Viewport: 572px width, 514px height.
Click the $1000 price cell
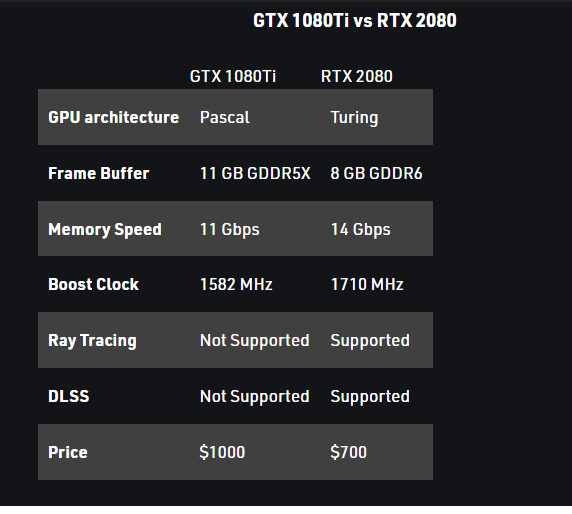coord(222,452)
